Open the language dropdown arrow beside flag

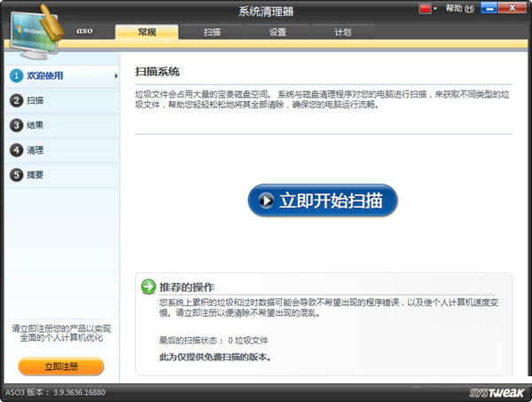click(435, 9)
